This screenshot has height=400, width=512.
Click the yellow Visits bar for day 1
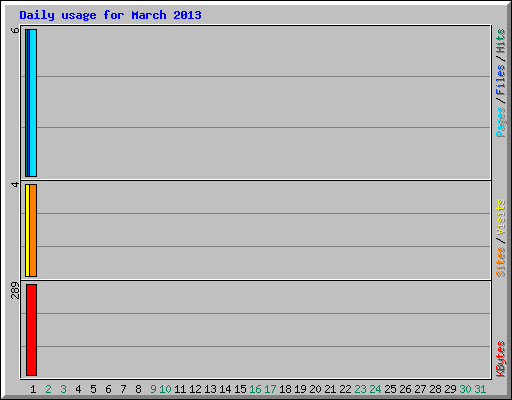point(27,230)
